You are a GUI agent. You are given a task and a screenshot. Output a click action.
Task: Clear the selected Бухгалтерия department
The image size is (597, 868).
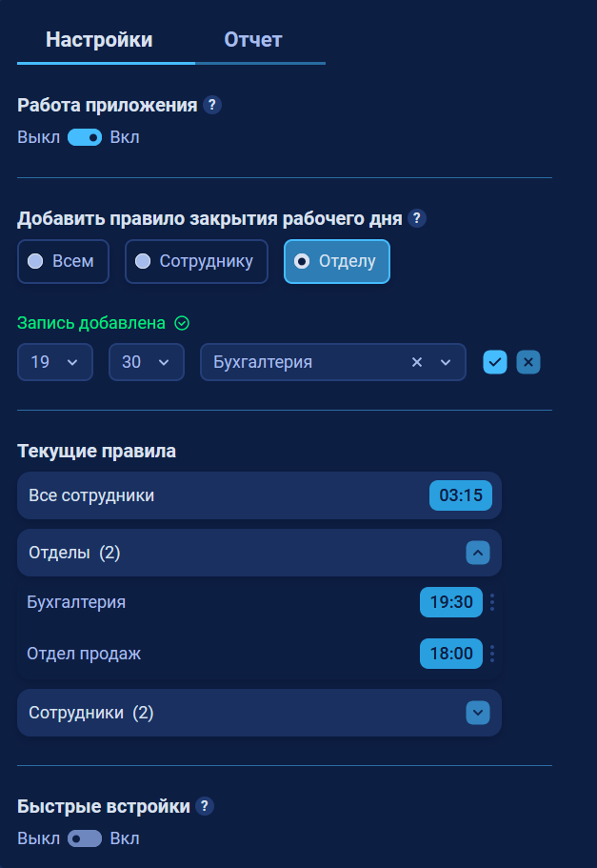click(x=417, y=362)
